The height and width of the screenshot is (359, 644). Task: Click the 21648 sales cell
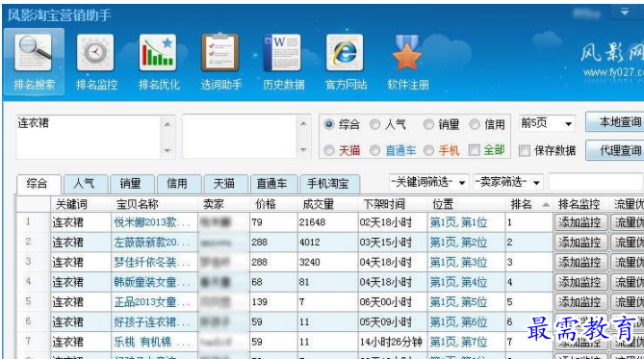tap(312, 222)
